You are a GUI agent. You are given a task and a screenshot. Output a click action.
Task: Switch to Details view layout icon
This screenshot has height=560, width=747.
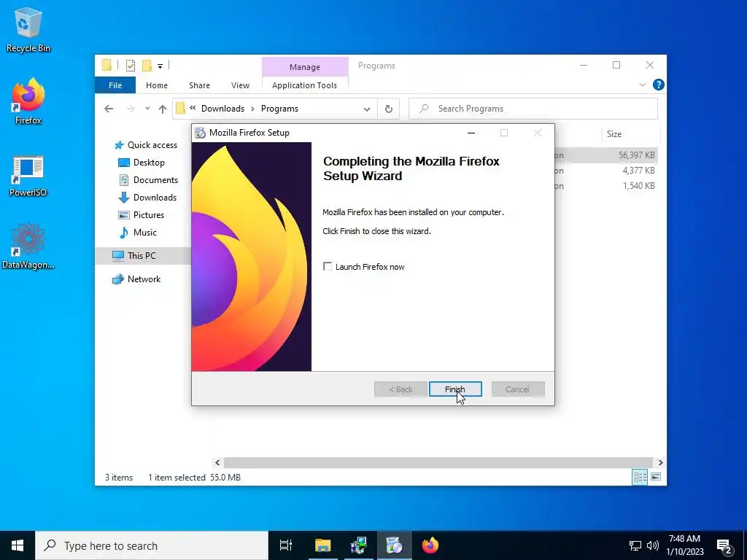[640, 477]
